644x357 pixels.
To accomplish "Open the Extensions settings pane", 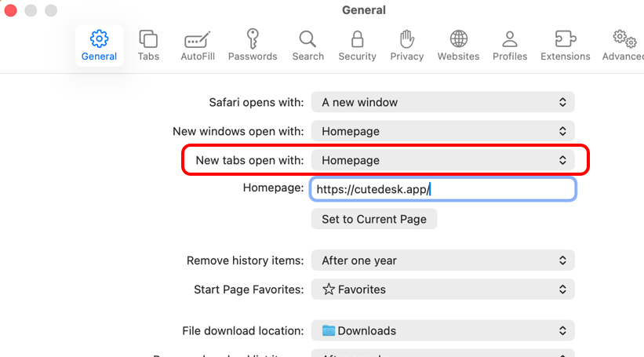I will pos(565,46).
